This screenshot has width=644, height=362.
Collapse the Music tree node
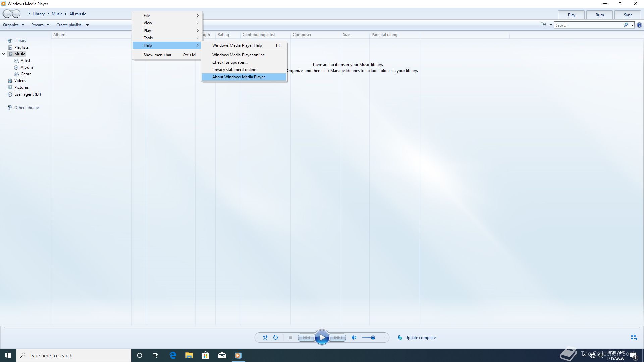point(4,54)
